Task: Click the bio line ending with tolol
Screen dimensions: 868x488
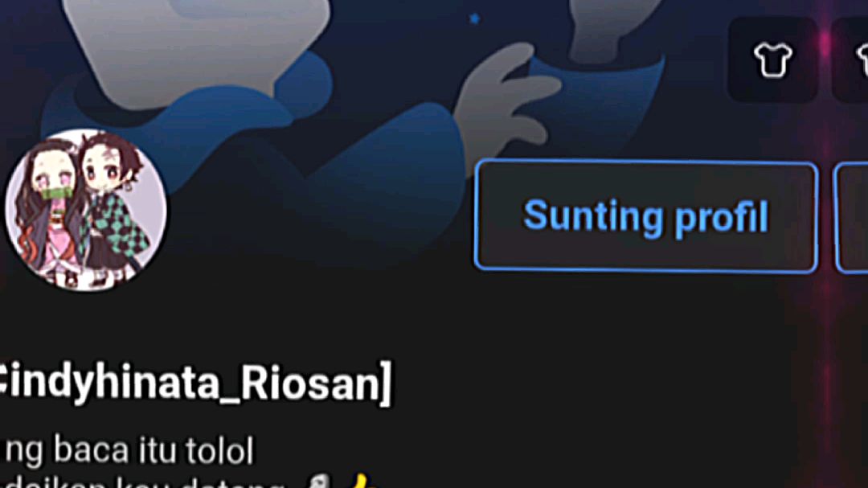Action: (x=127, y=449)
